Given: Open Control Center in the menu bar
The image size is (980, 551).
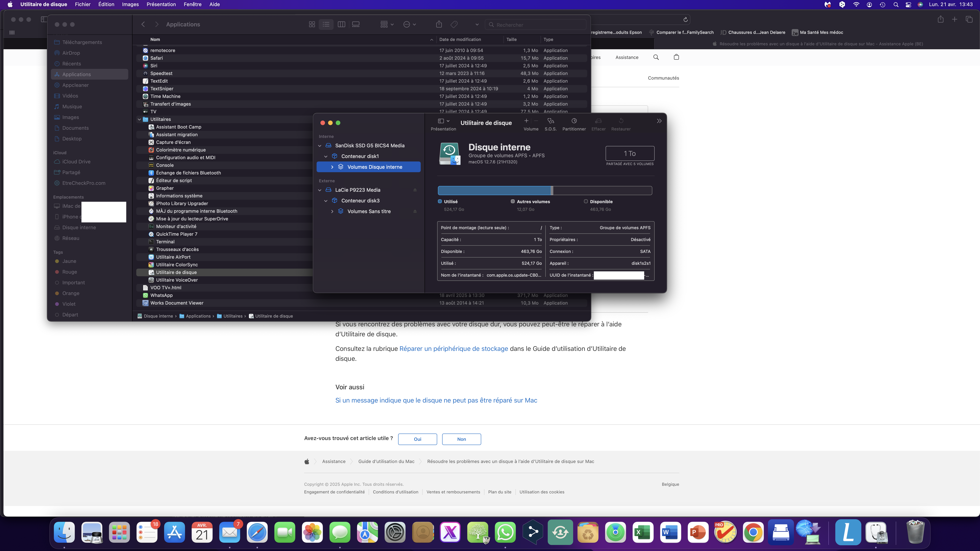Looking at the screenshot, I should [908, 5].
